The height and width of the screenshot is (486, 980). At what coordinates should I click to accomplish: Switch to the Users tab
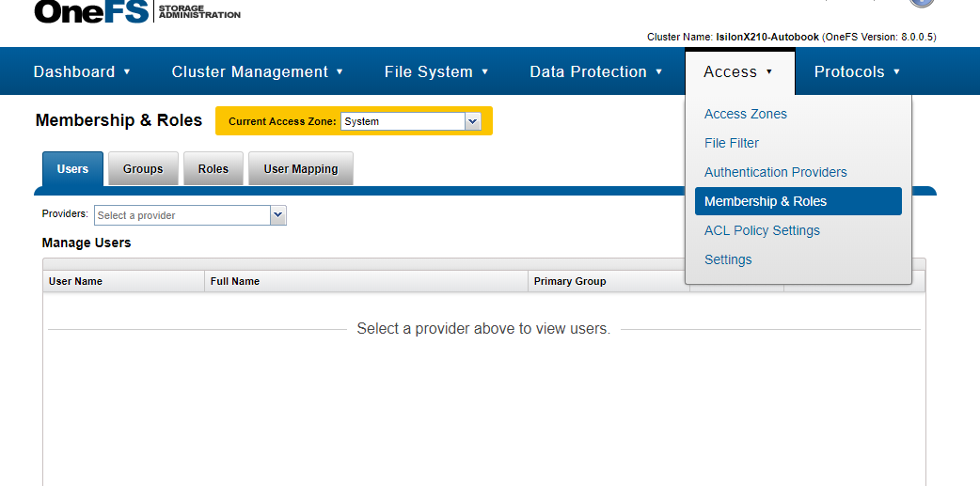(72, 168)
